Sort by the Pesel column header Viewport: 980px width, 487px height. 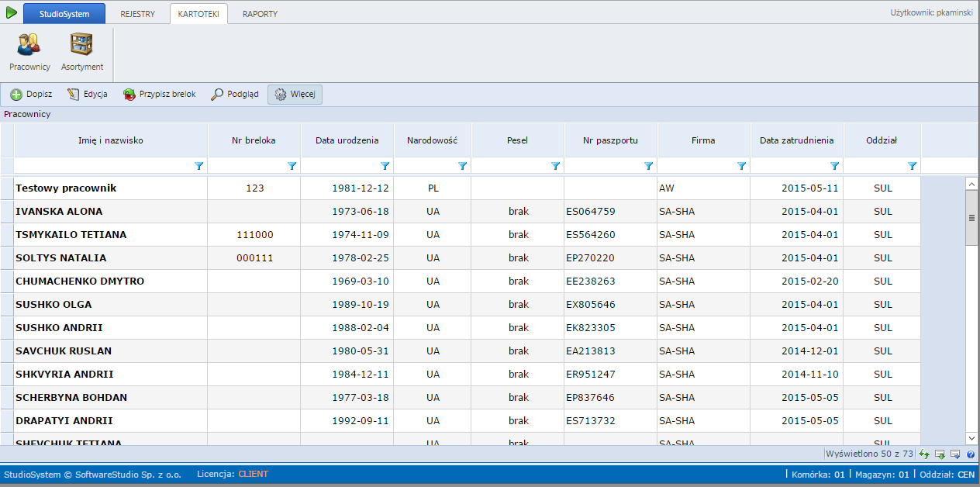pyautogui.click(x=518, y=140)
